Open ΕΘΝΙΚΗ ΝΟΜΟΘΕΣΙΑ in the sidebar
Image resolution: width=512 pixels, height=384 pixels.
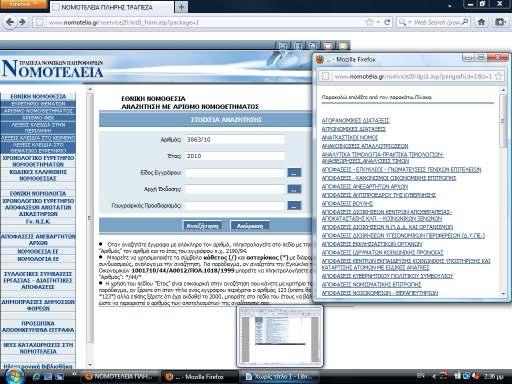point(38,96)
